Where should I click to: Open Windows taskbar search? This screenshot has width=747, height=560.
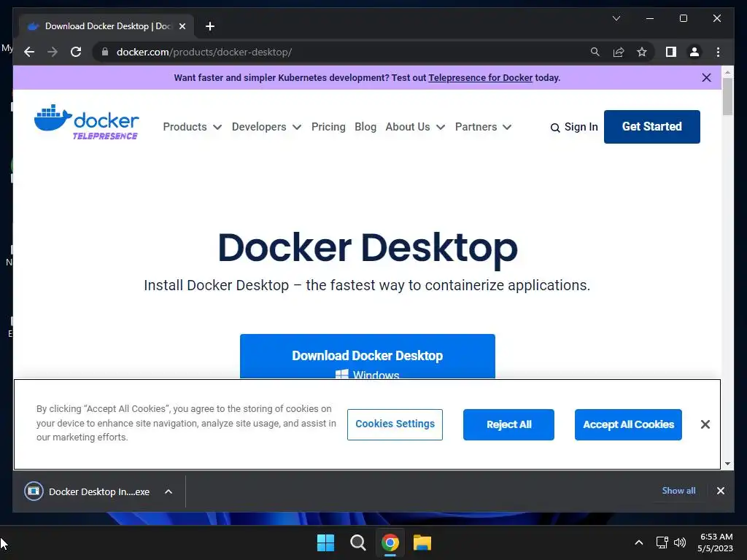[x=357, y=542]
